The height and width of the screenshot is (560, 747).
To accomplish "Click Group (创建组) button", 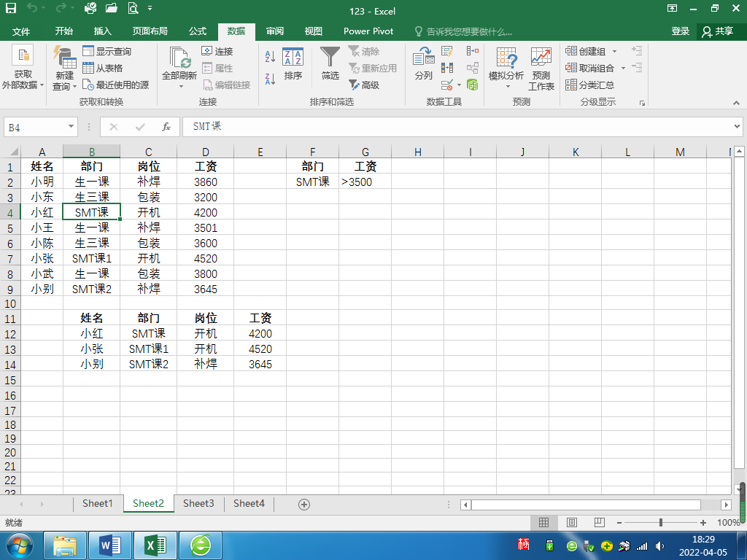I will (x=586, y=51).
